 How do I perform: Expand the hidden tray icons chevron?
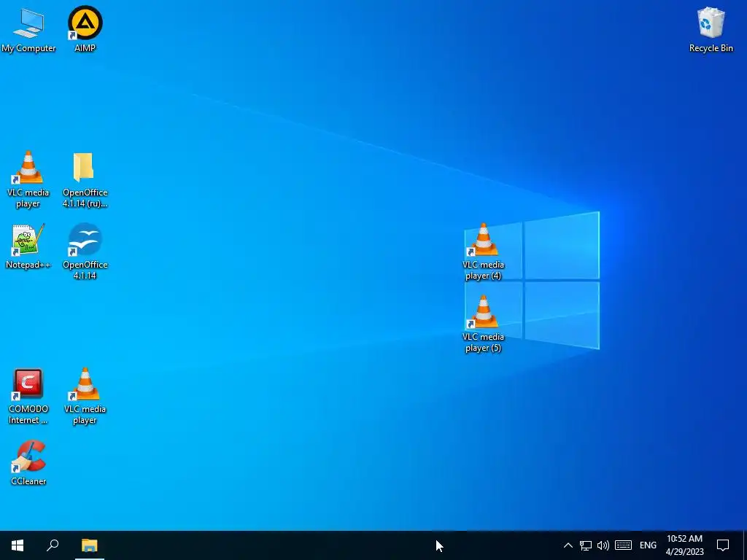pos(568,545)
